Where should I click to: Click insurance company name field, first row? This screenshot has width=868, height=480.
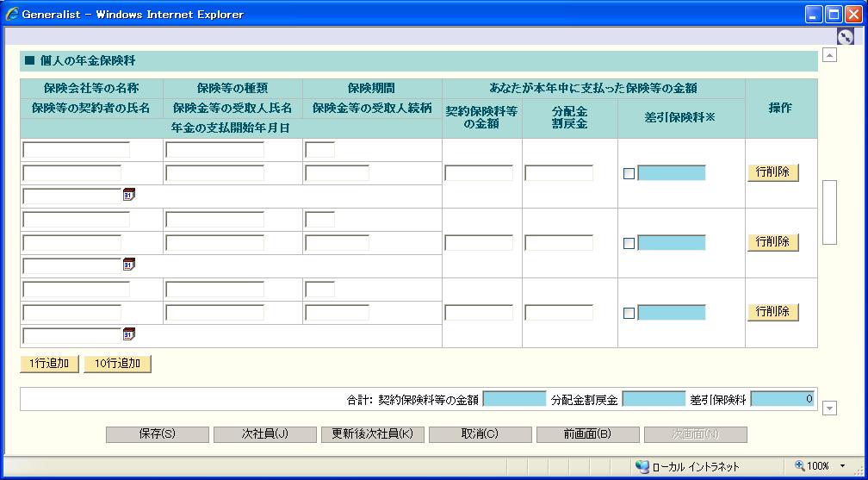(77, 150)
